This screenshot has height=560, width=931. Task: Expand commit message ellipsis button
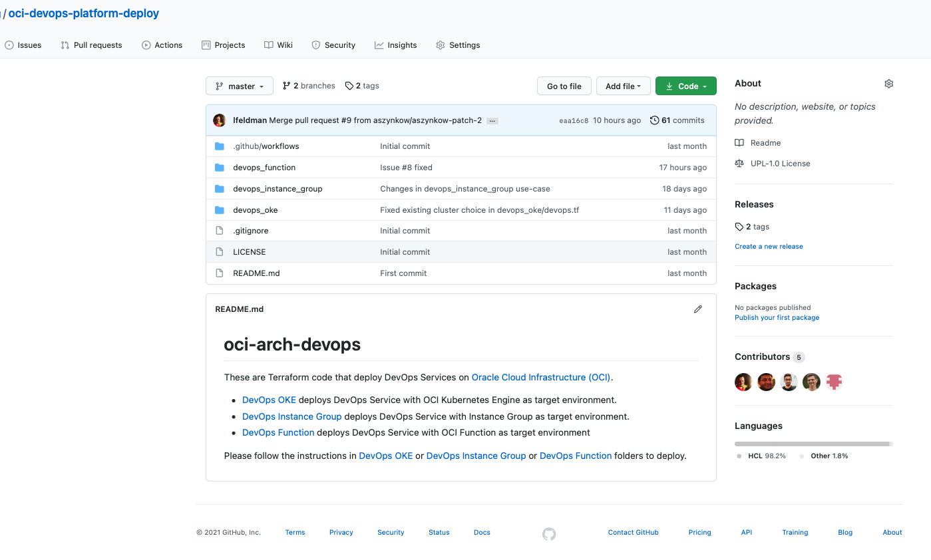tap(492, 121)
